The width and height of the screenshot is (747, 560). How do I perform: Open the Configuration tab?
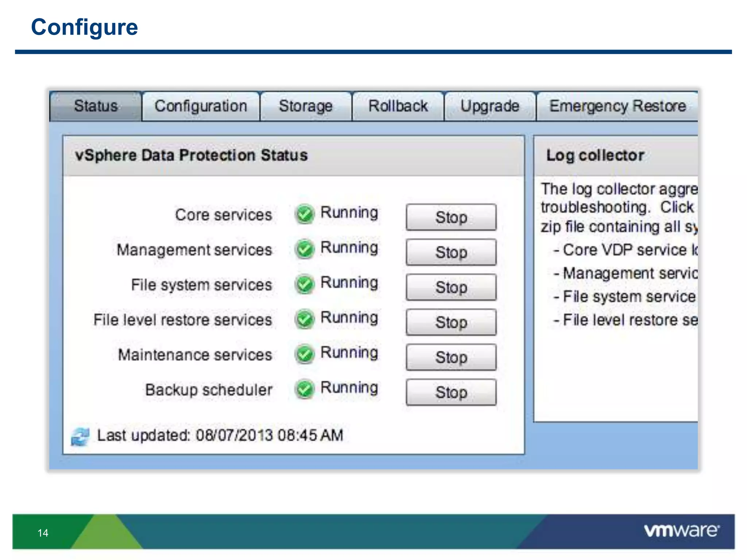pyautogui.click(x=201, y=106)
